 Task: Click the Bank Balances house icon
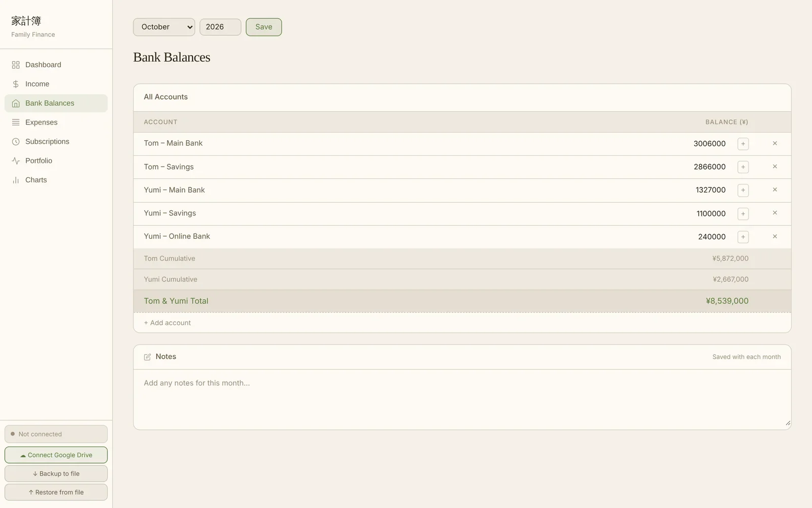(16, 103)
